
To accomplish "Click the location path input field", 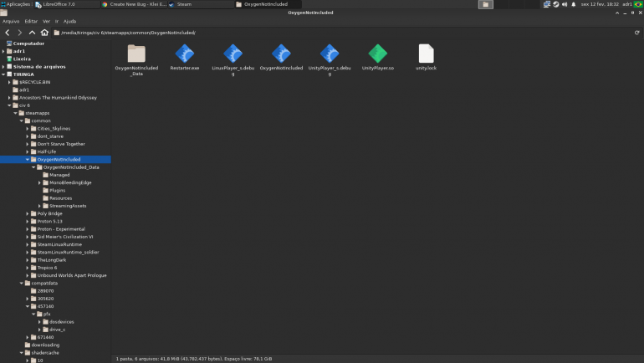I will 343,33.
